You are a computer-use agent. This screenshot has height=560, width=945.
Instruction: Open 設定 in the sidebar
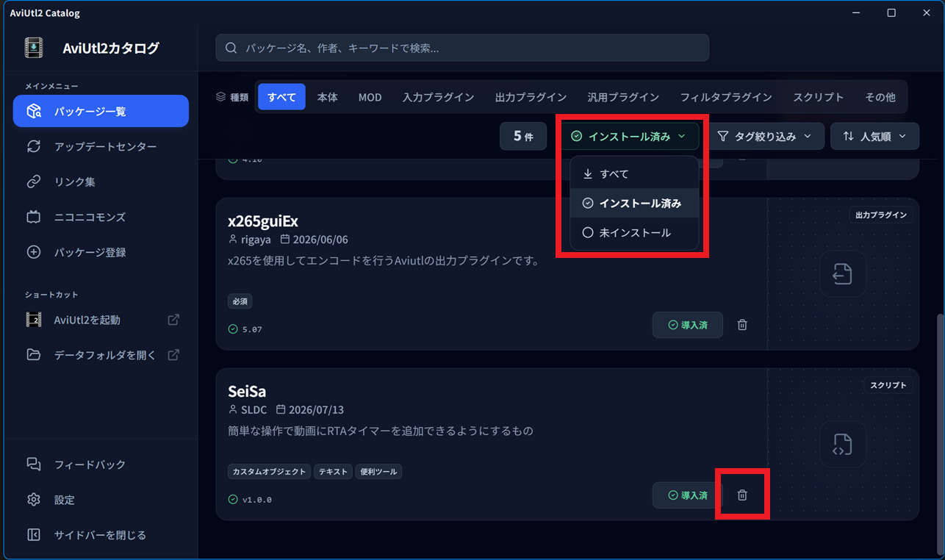pos(101,500)
